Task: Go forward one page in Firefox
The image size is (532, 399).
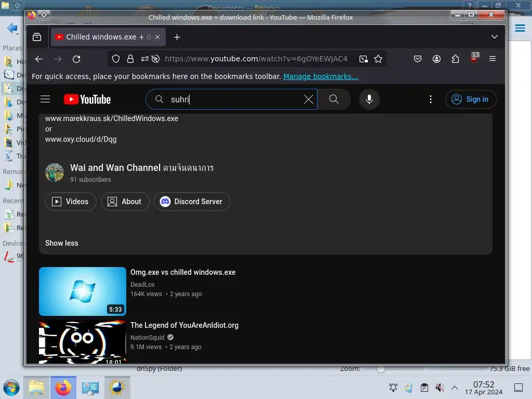Action: click(x=58, y=59)
